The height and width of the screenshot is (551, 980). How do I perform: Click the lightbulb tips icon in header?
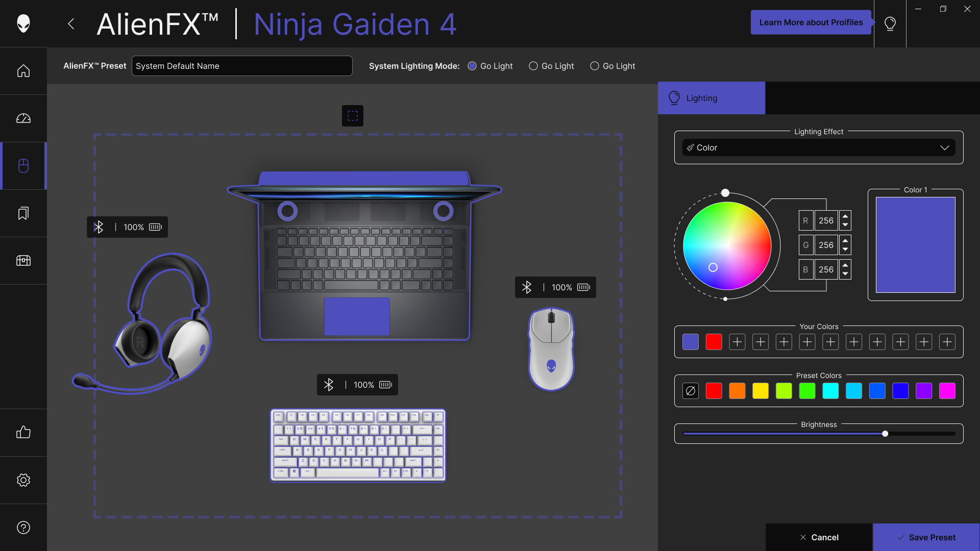tap(890, 24)
